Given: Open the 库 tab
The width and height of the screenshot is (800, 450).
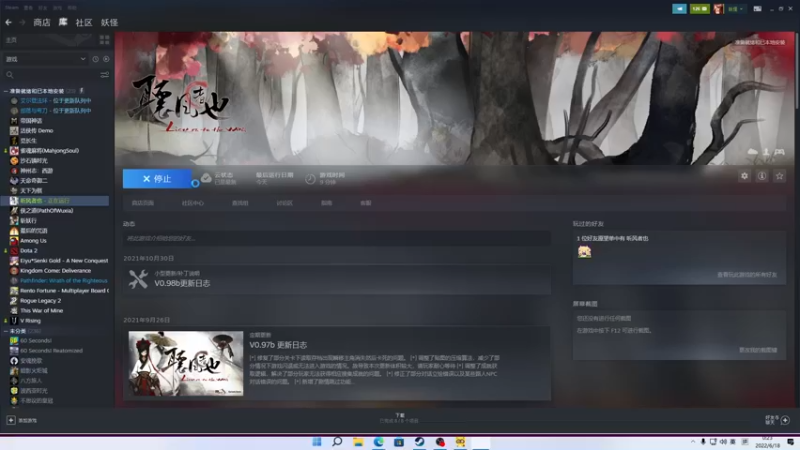Looking at the screenshot, I should coord(63,22).
